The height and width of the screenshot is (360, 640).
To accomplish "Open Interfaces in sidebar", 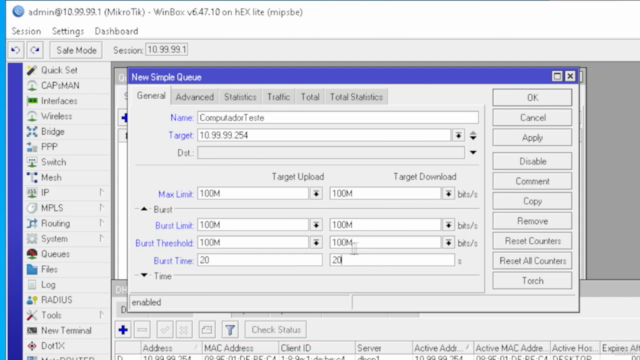I will point(59,101).
